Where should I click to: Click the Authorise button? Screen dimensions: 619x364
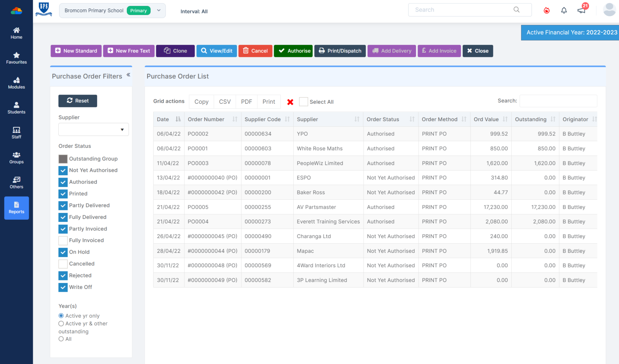coord(293,51)
